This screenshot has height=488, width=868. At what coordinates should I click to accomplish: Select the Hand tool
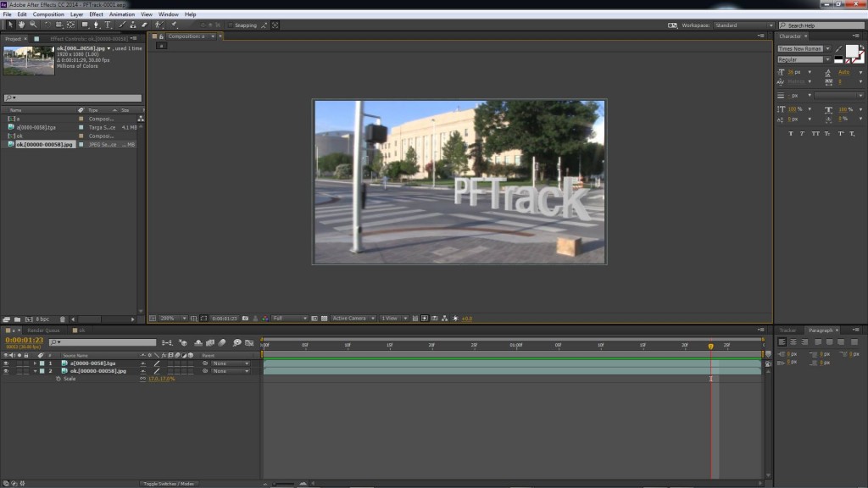(x=21, y=25)
